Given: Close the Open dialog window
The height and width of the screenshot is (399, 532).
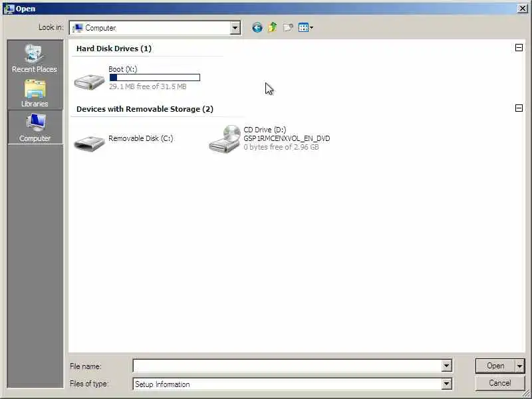Looking at the screenshot, I should [x=523, y=9].
